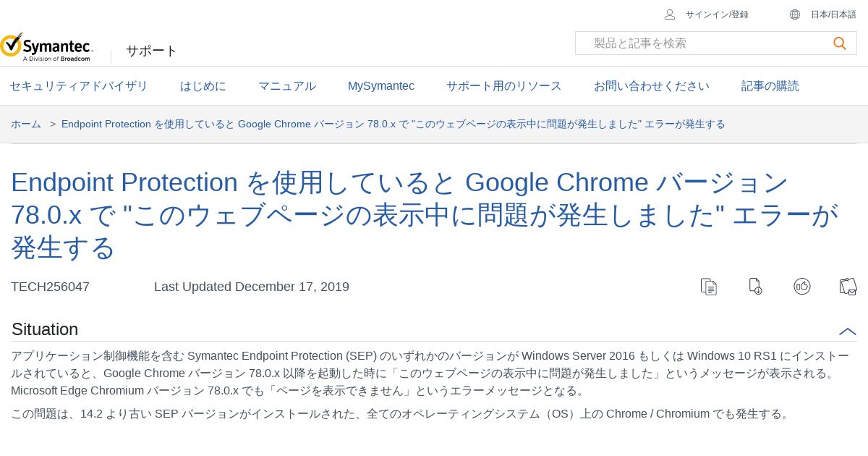This screenshot has height=456, width=868.
Task: Click the お問い合わせください link
Action: point(651,86)
